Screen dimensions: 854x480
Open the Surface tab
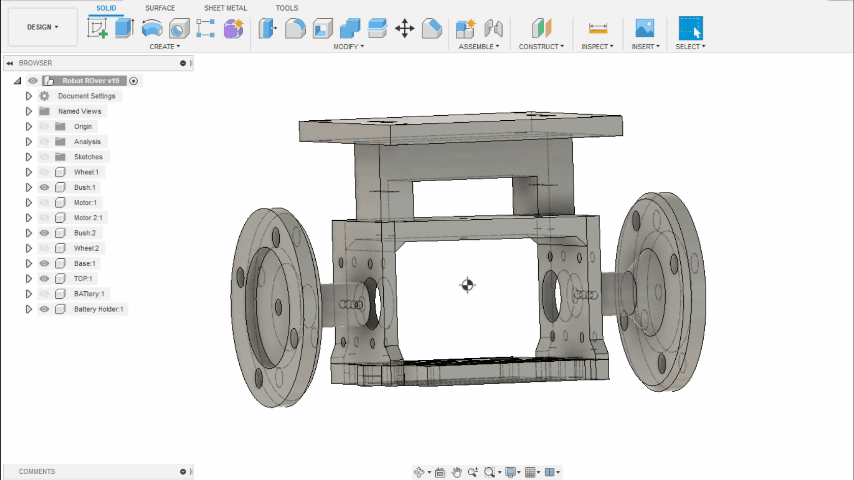tap(160, 8)
